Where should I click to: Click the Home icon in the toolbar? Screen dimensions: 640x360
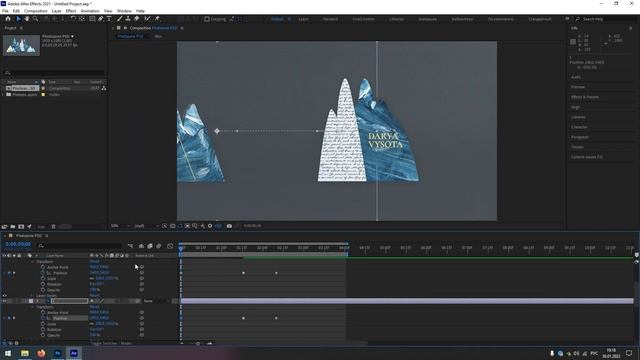click(8, 19)
